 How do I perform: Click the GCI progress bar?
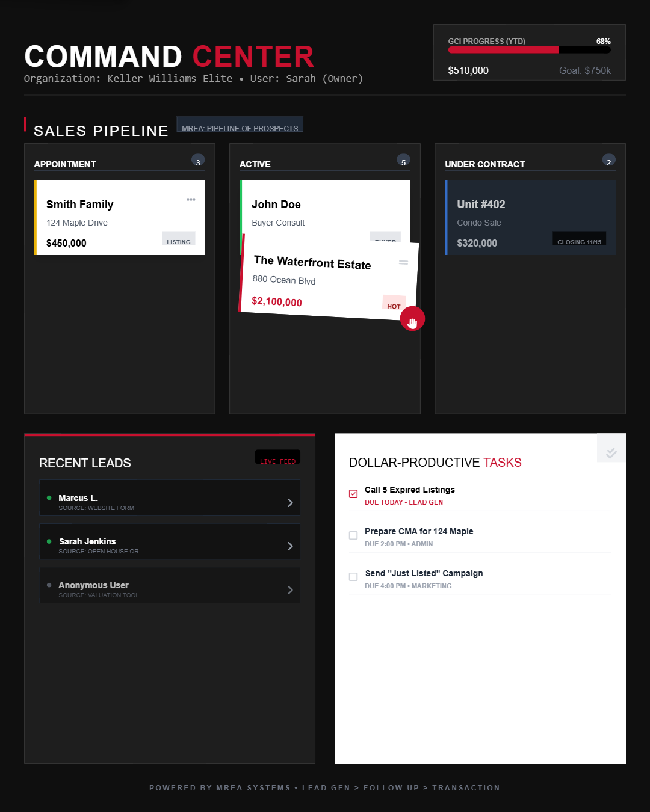point(529,50)
